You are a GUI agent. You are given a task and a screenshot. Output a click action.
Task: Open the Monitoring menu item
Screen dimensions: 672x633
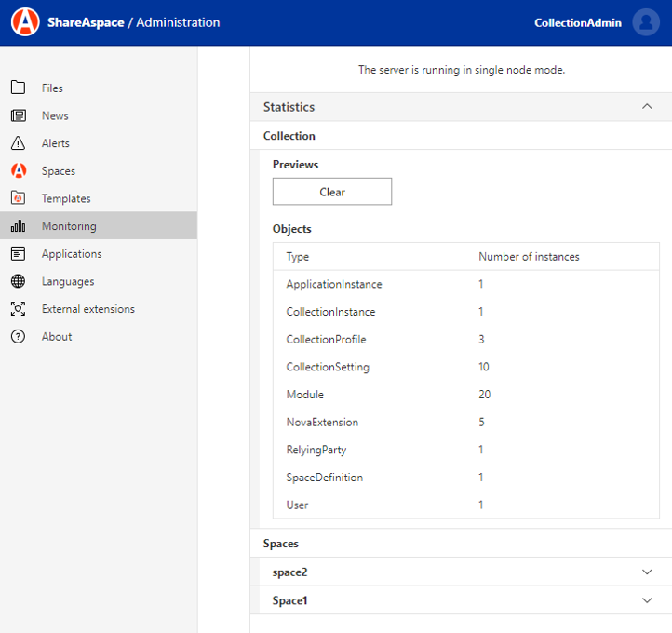tap(69, 226)
